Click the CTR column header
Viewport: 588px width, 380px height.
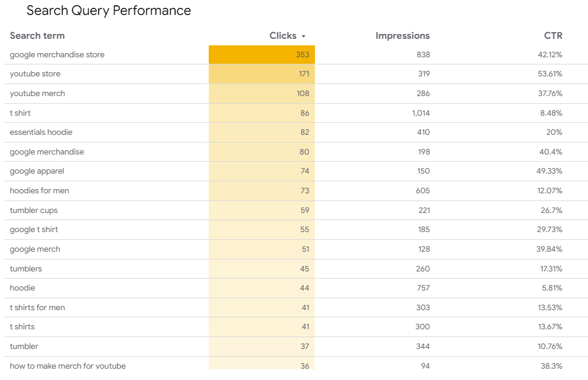[553, 36]
